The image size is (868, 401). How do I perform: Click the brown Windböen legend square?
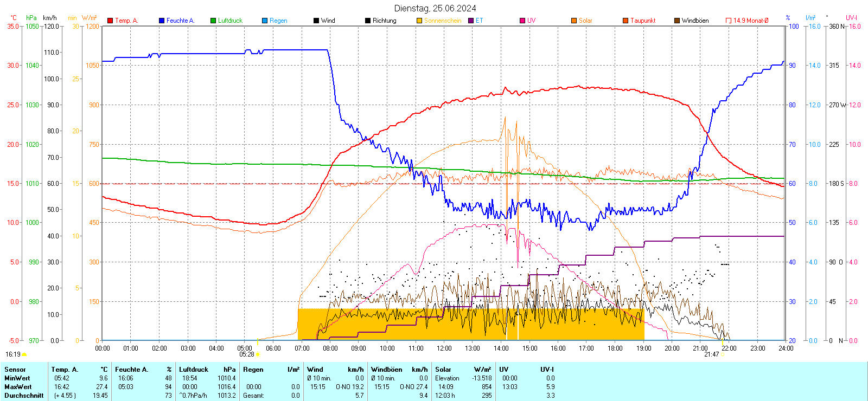point(677,21)
